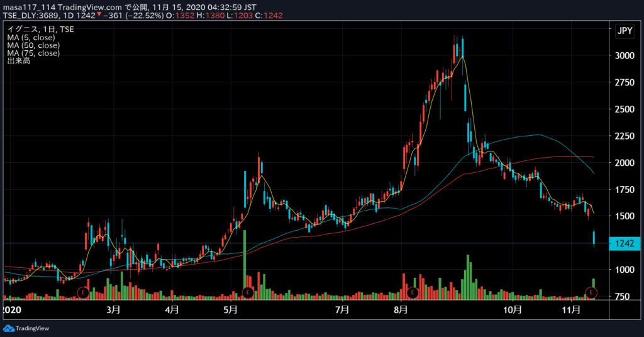Click the 8月 date axis label

401,309
